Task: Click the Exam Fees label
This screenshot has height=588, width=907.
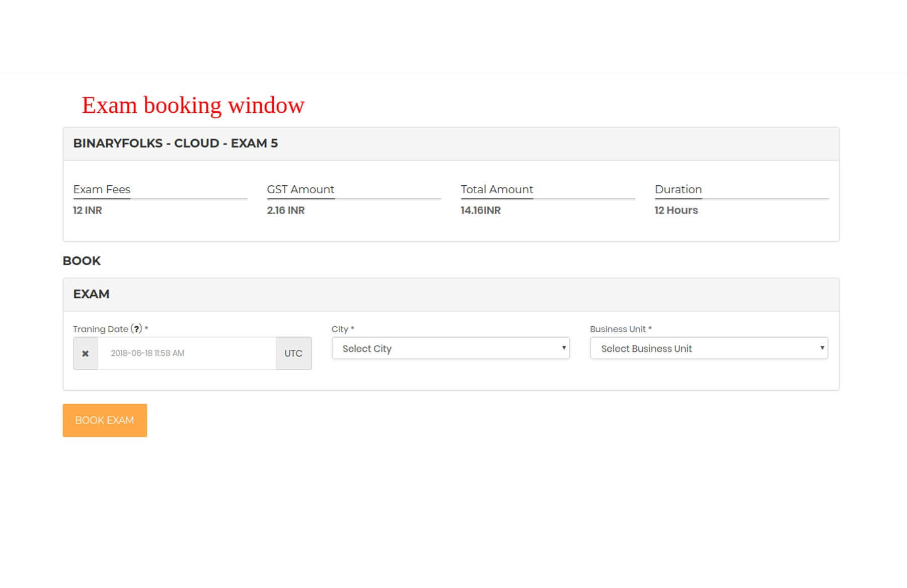Action: click(x=102, y=189)
